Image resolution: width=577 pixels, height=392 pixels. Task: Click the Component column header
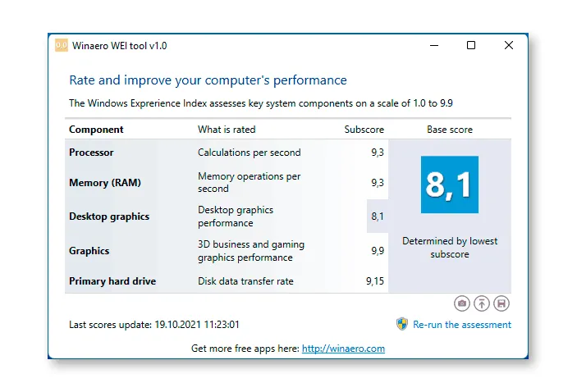(x=96, y=130)
